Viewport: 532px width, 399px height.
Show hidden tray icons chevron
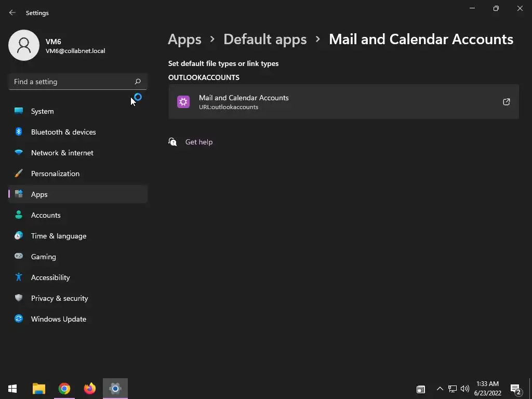point(440,389)
